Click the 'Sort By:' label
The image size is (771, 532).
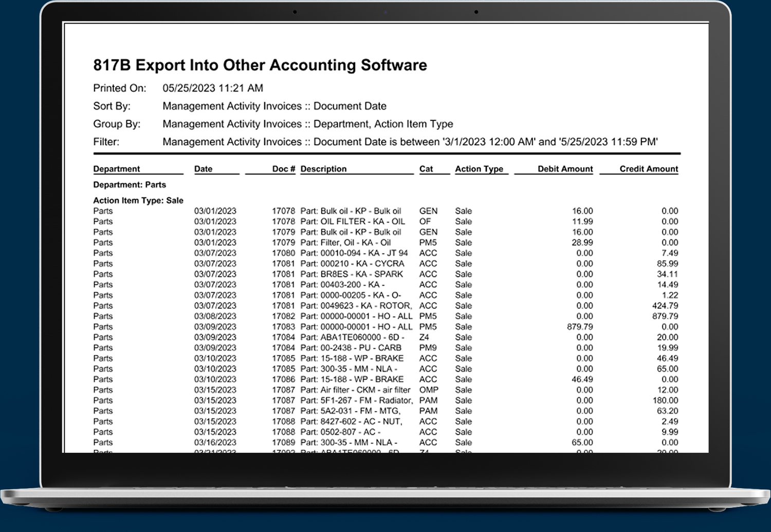(x=112, y=106)
